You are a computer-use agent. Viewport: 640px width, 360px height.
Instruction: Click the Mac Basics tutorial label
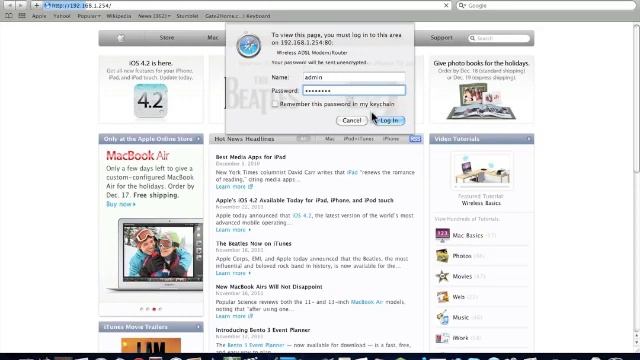(x=468, y=236)
